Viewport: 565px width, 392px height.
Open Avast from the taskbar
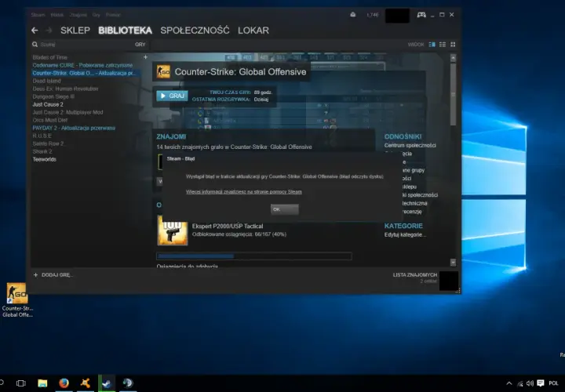point(86,383)
